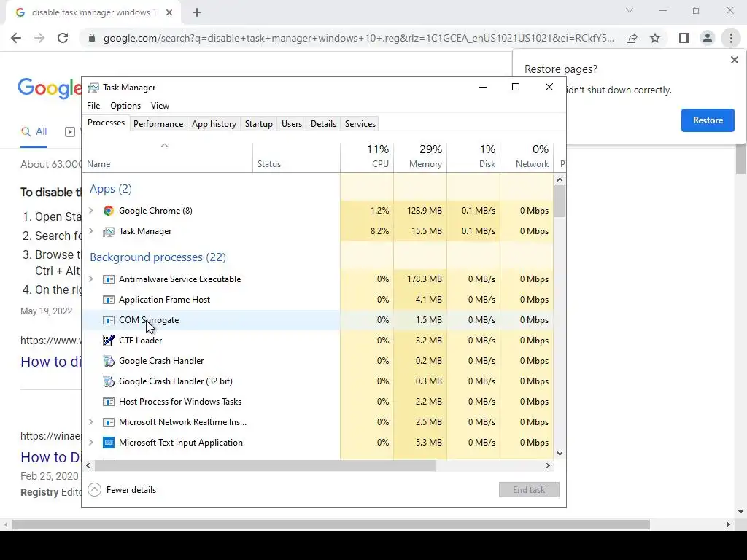Sort by the Status column header
The height and width of the screenshot is (560, 747).
click(297, 157)
